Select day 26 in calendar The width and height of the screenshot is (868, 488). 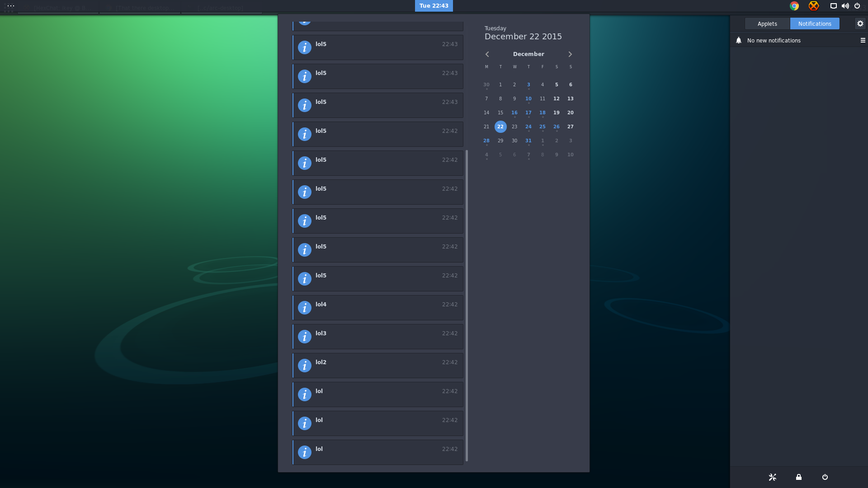click(x=557, y=127)
